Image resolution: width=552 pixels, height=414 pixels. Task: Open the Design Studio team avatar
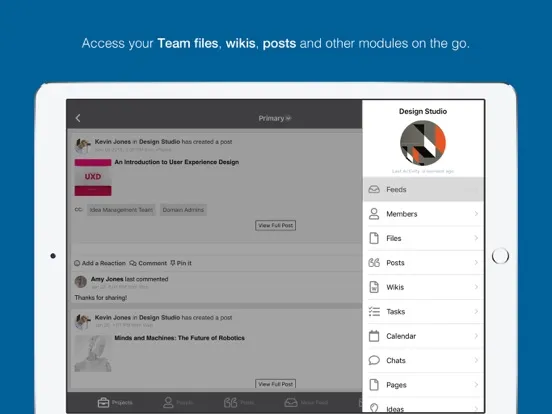click(423, 143)
